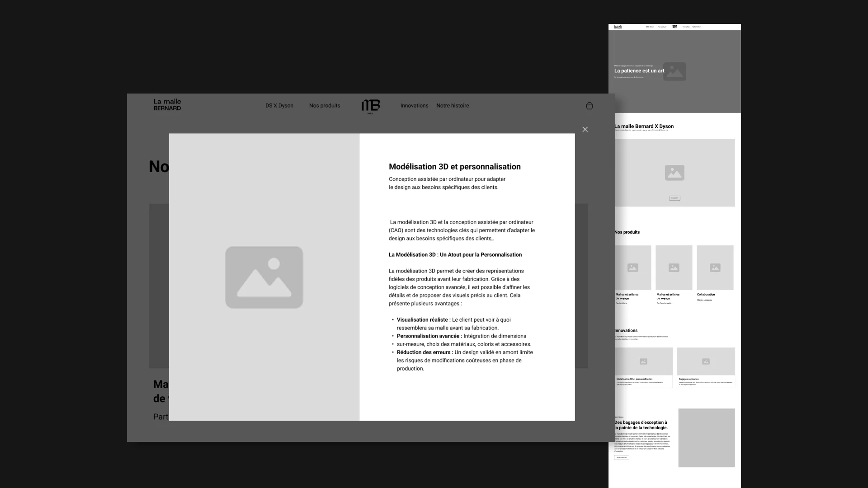Click the placeholder icon in the Dyson banner
Screen dimensions: 868x488
674,172
